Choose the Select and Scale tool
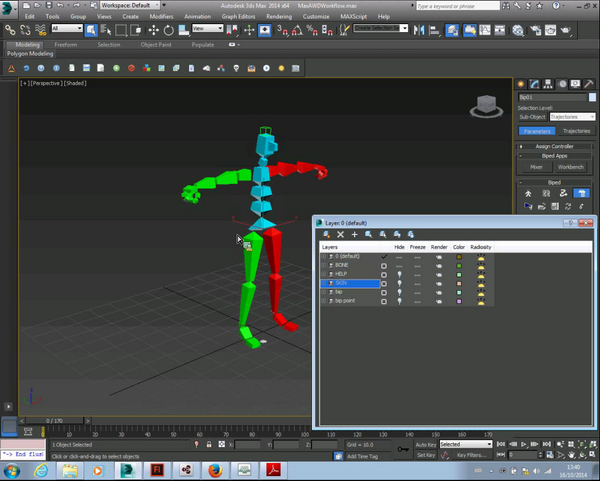This screenshot has height=481, width=600. click(x=184, y=30)
